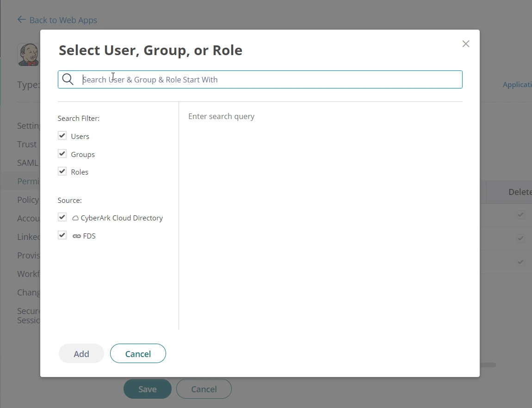Tick the first Delete column checkbox
Screen dimensions: 532x408
click(x=520, y=215)
